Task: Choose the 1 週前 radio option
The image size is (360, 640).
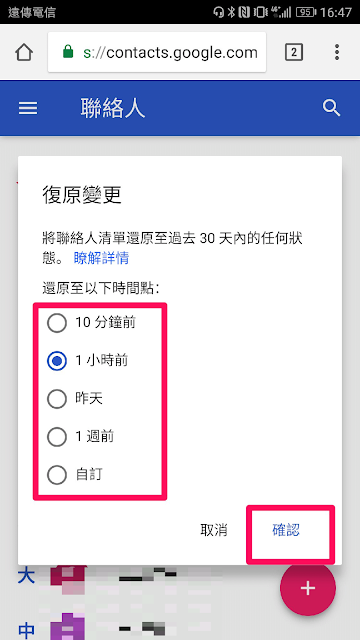Action: pyautogui.click(x=80, y=437)
